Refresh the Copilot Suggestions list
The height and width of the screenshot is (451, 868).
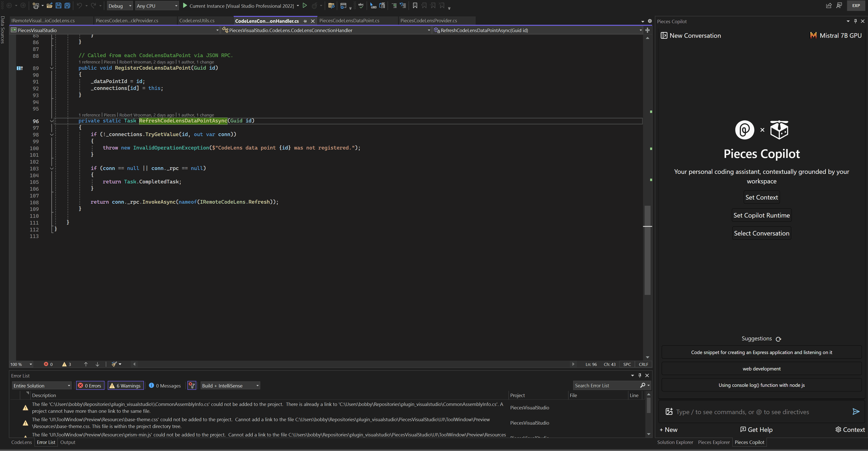point(778,339)
